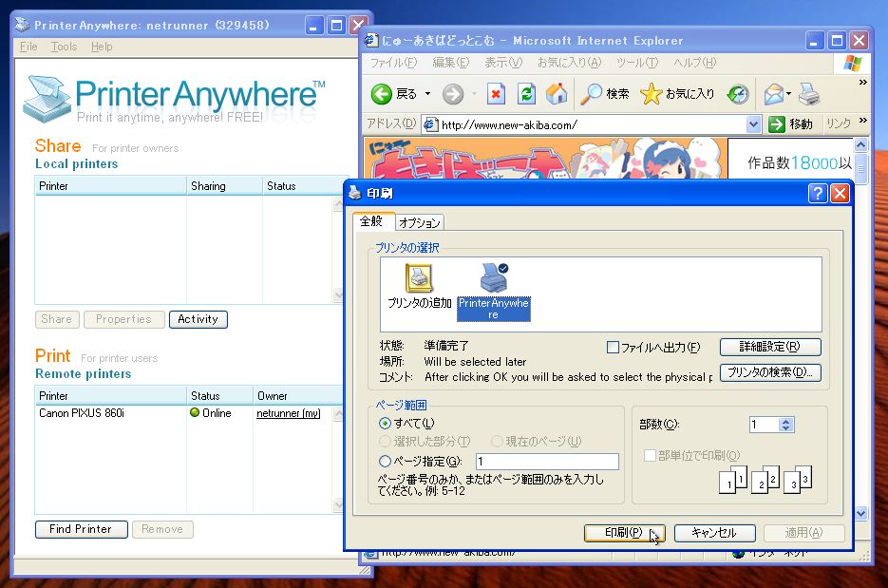This screenshot has width=888, height=588.
Task: Open the Forward button history dropdown
Action: pos(474,94)
